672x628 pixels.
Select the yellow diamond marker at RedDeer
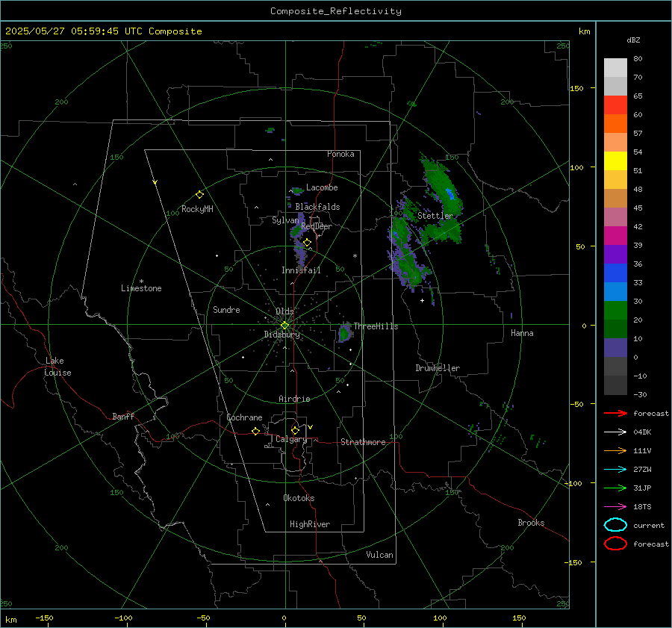[x=307, y=243]
